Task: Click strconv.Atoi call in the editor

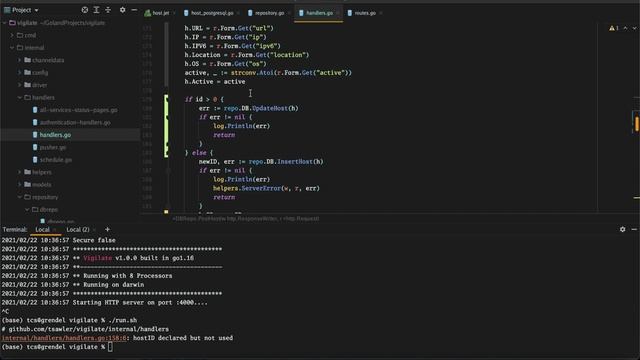Action: click(252, 73)
